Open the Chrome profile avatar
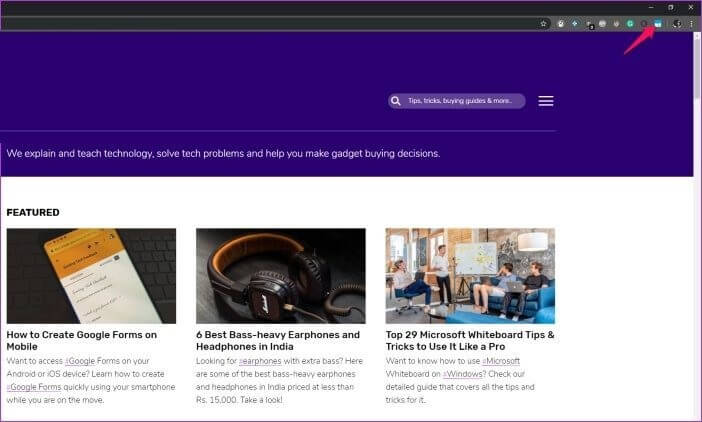This screenshot has height=422, width=702. coord(677,24)
